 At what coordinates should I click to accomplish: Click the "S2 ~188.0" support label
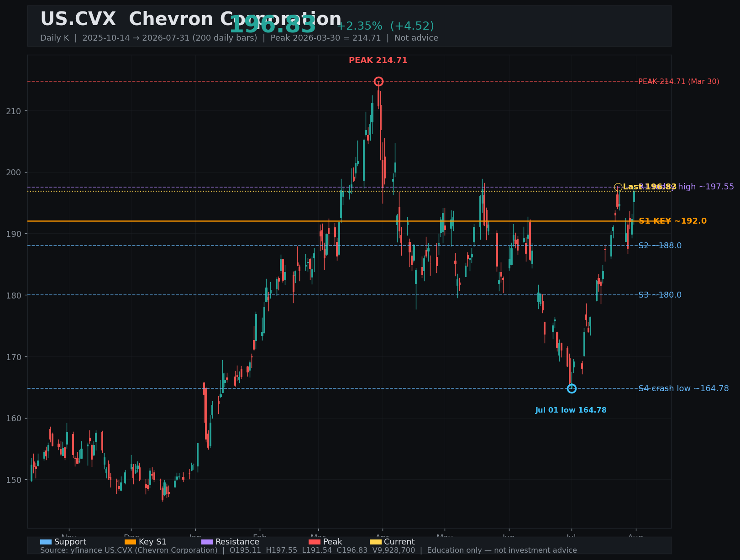[x=660, y=246]
